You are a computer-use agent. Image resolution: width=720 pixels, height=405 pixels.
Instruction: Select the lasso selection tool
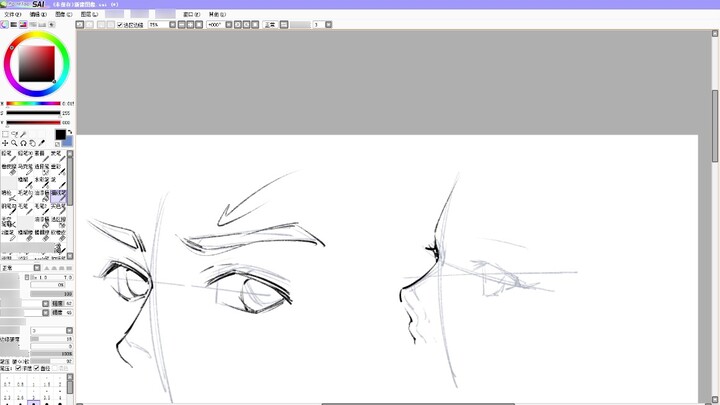coord(14,134)
